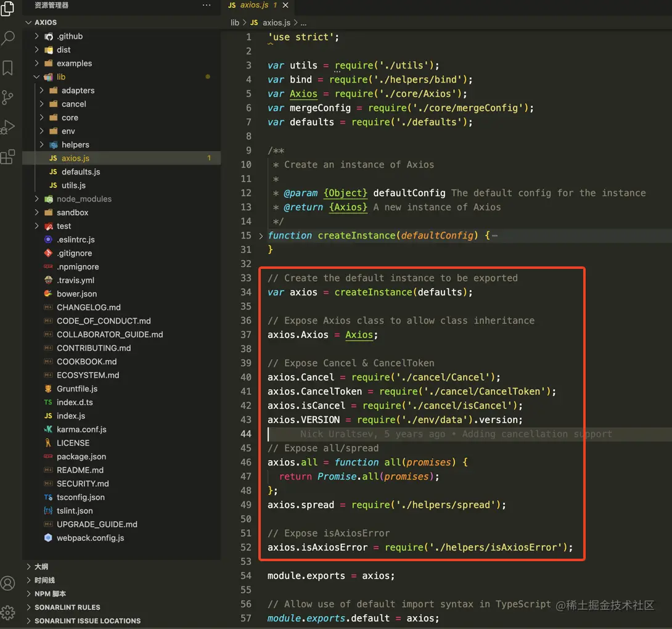Open explorer more actions menu
The height and width of the screenshot is (629, 672).
207,5
